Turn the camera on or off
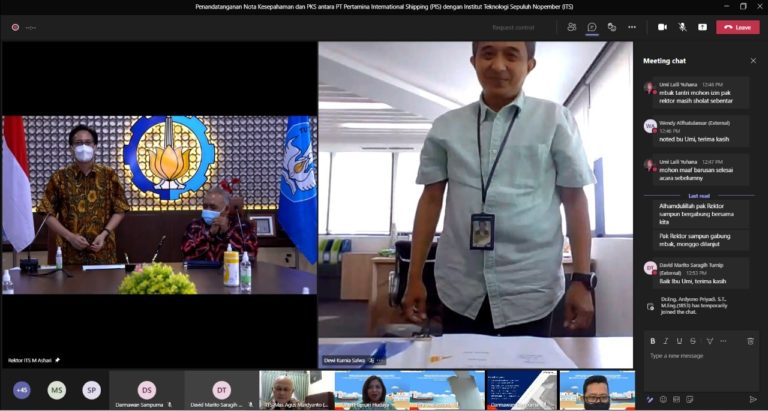Viewport: 768px width, 411px height. (662, 27)
